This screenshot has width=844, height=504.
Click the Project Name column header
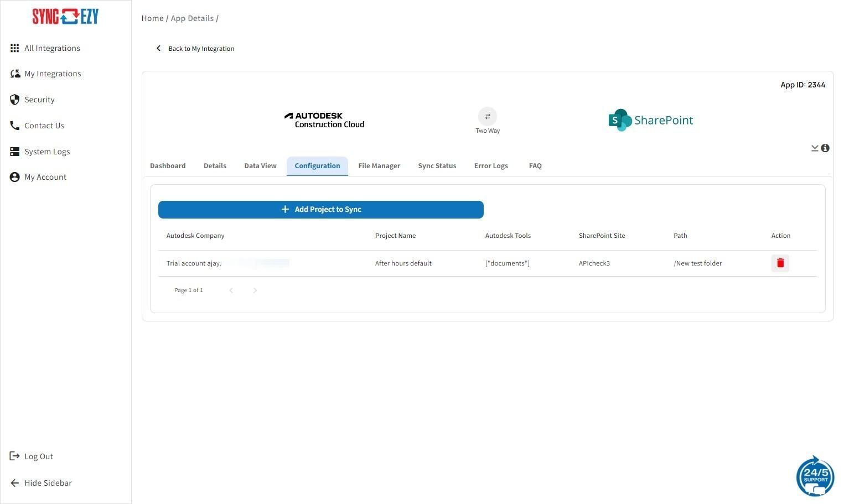[x=395, y=236]
